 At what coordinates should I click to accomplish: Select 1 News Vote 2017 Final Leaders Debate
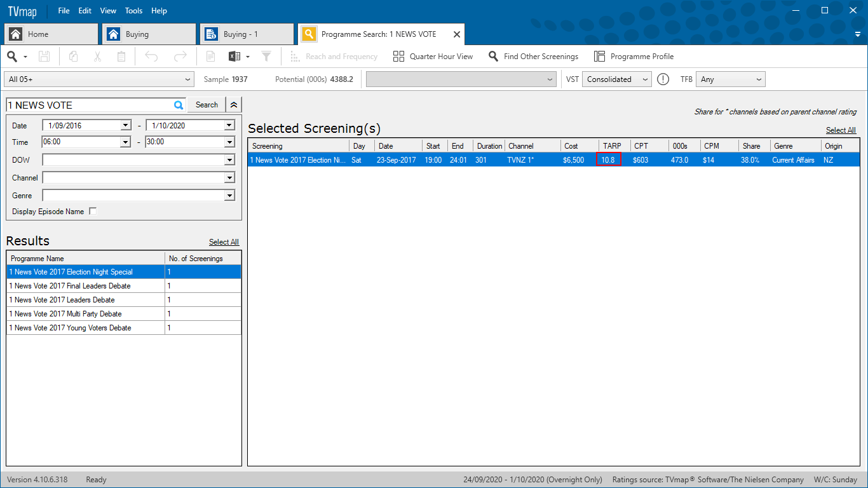tap(124, 286)
